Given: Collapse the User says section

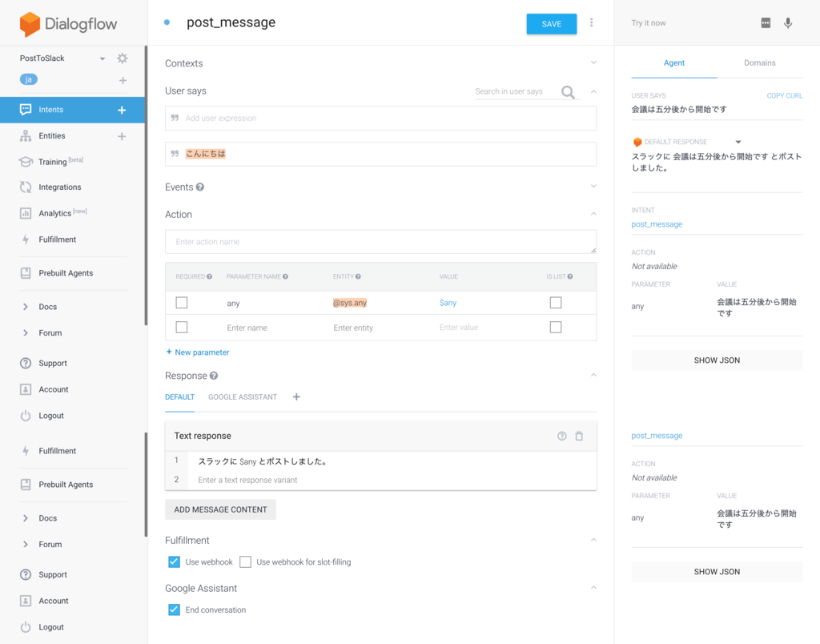Looking at the screenshot, I should (x=593, y=91).
